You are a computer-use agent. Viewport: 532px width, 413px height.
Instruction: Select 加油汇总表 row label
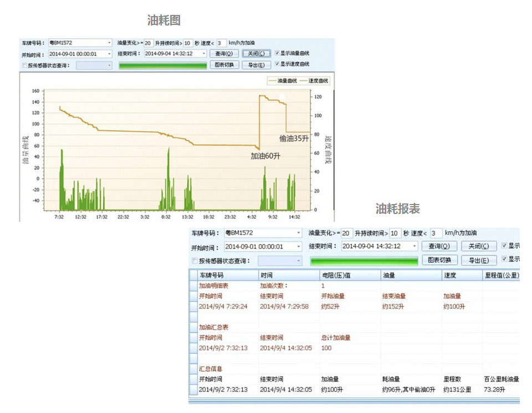213,327
